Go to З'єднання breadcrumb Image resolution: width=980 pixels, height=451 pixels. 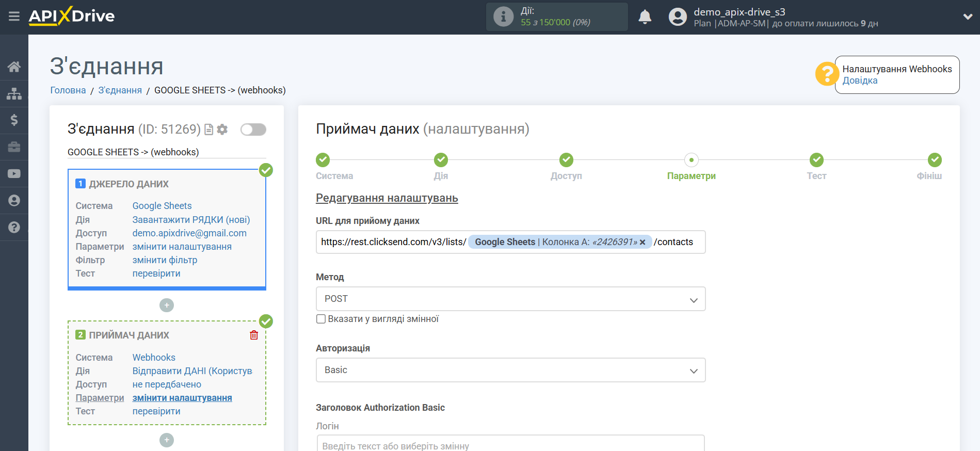pos(120,90)
